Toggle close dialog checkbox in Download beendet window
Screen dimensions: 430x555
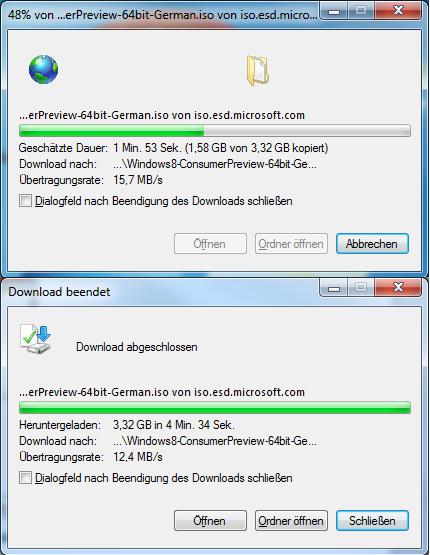[25, 478]
